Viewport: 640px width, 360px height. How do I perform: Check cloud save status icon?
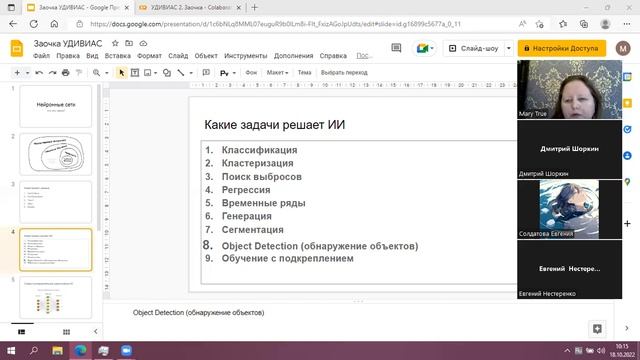pos(143,43)
